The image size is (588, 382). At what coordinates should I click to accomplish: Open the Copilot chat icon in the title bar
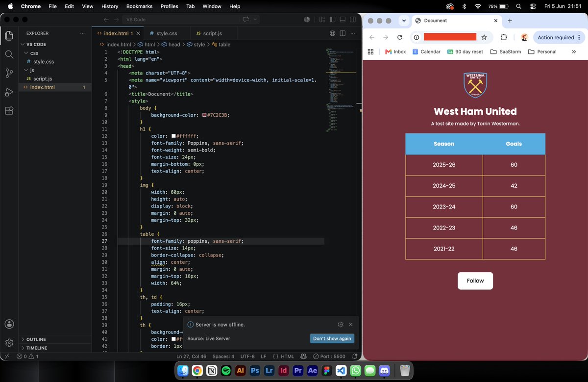(x=246, y=20)
